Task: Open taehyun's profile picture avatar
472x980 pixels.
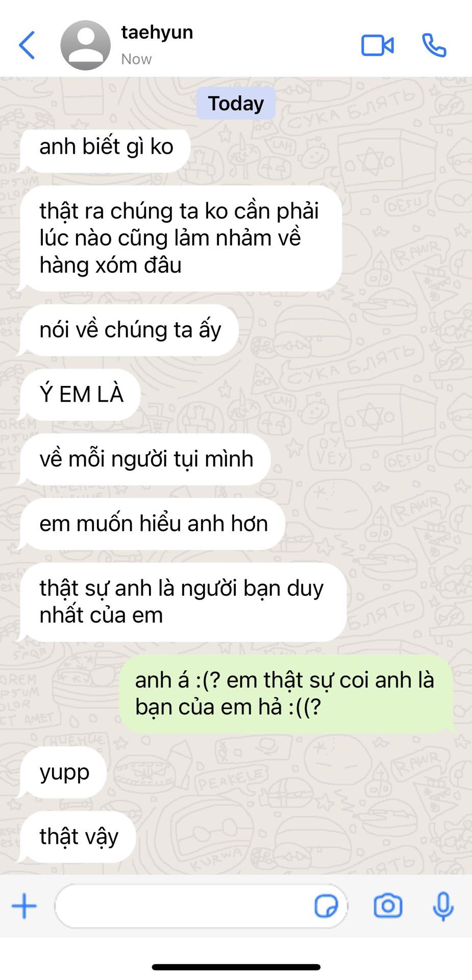Action: 85,45
